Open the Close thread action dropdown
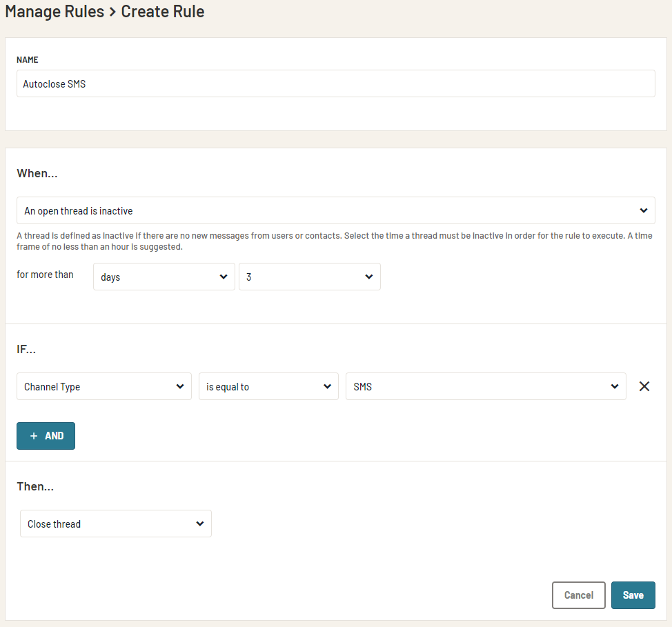The width and height of the screenshot is (672, 627). pos(115,524)
